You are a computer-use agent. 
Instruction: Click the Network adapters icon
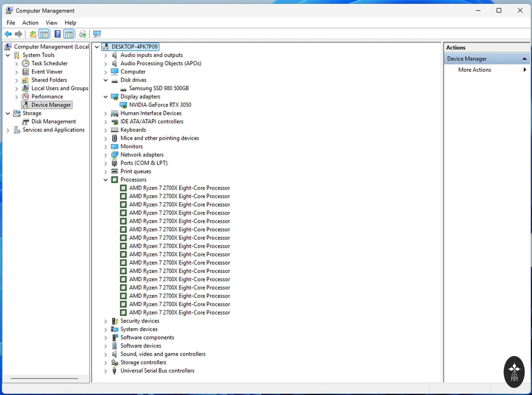114,155
